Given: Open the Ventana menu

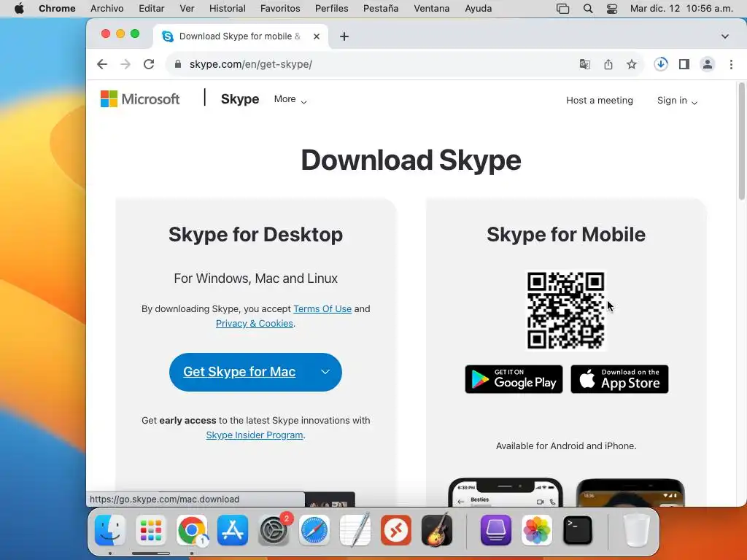Looking at the screenshot, I should click(x=432, y=9).
